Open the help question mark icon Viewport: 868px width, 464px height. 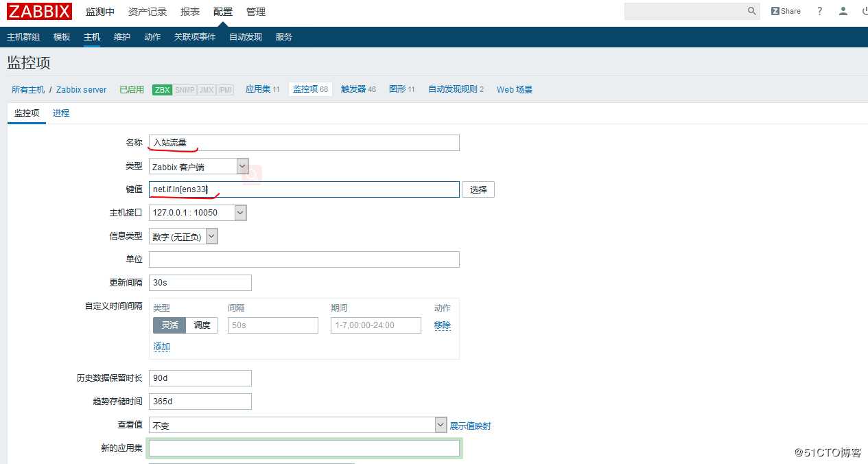click(x=819, y=11)
